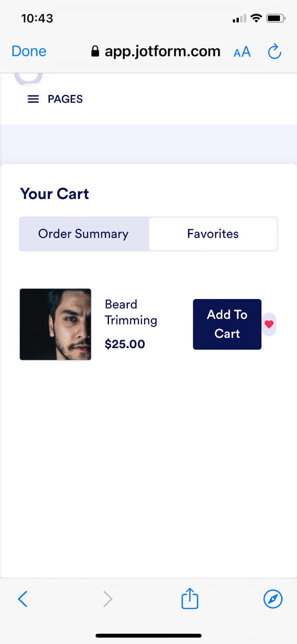The image size is (297, 644).
Task: Click the home indicator bar at bottom
Action: [x=148, y=636]
